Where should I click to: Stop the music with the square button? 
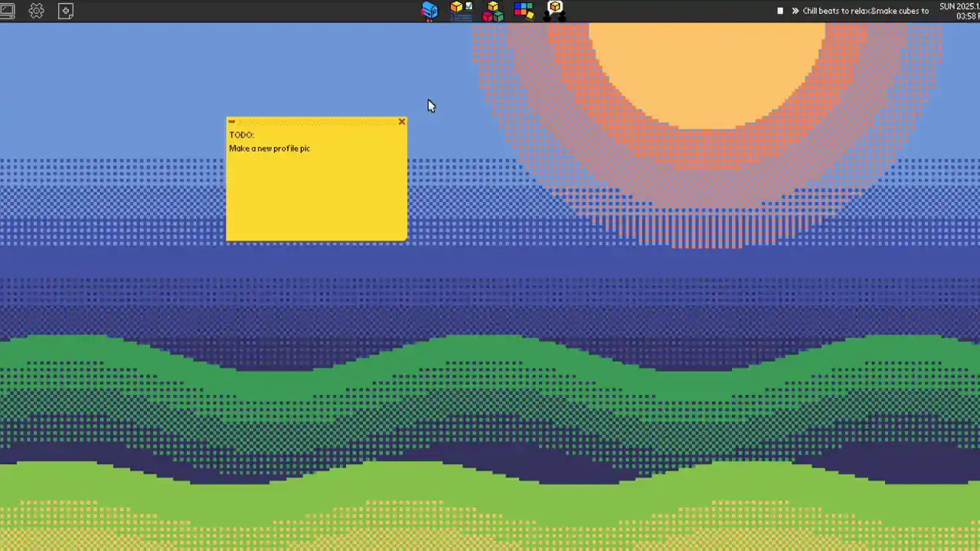[780, 11]
